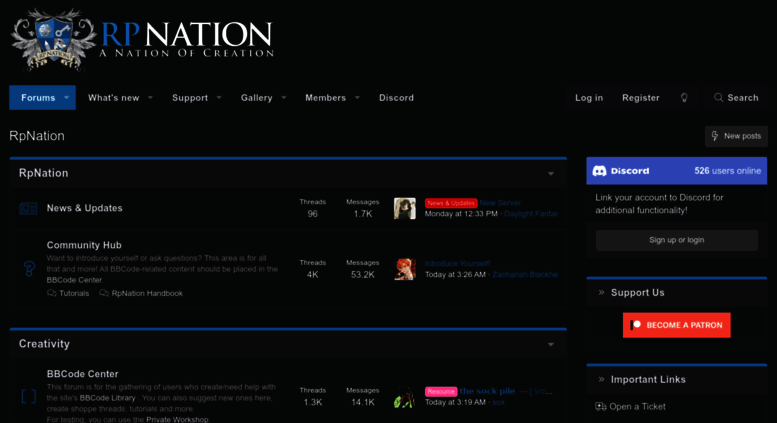Open avatar of BBCode Center last poster
This screenshot has width=777, height=423.
[405, 397]
